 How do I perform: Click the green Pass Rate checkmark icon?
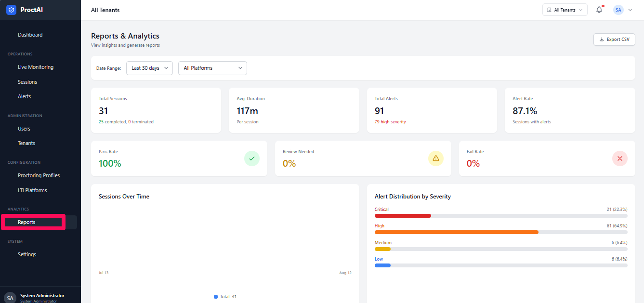click(252, 158)
